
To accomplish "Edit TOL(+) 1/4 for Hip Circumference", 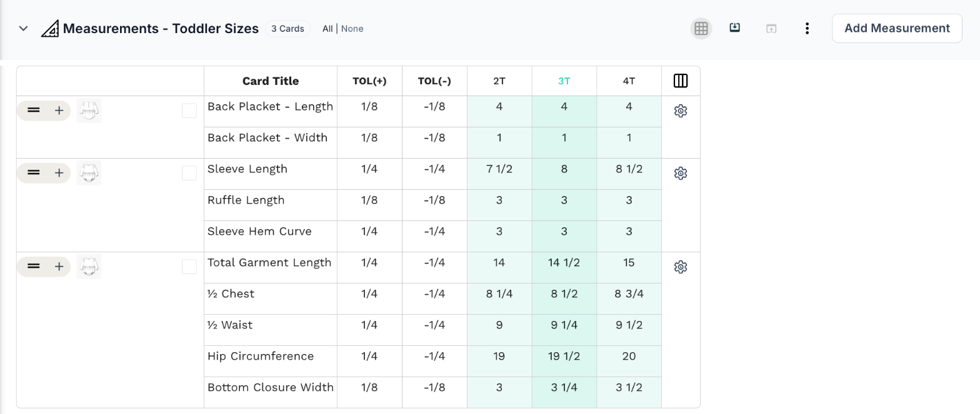I will (369, 361).
